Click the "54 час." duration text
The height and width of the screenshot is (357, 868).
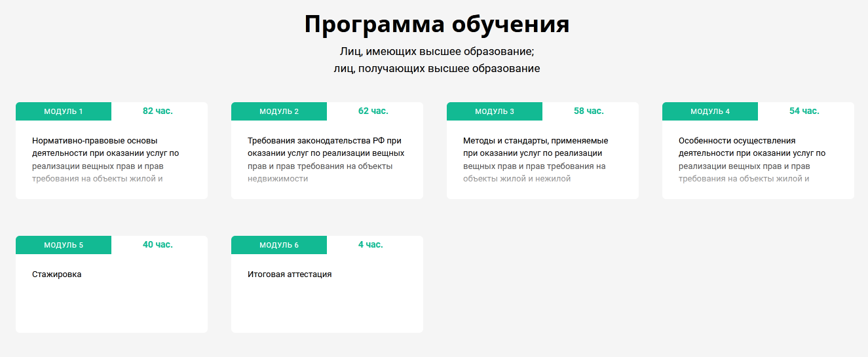pyautogui.click(x=804, y=111)
